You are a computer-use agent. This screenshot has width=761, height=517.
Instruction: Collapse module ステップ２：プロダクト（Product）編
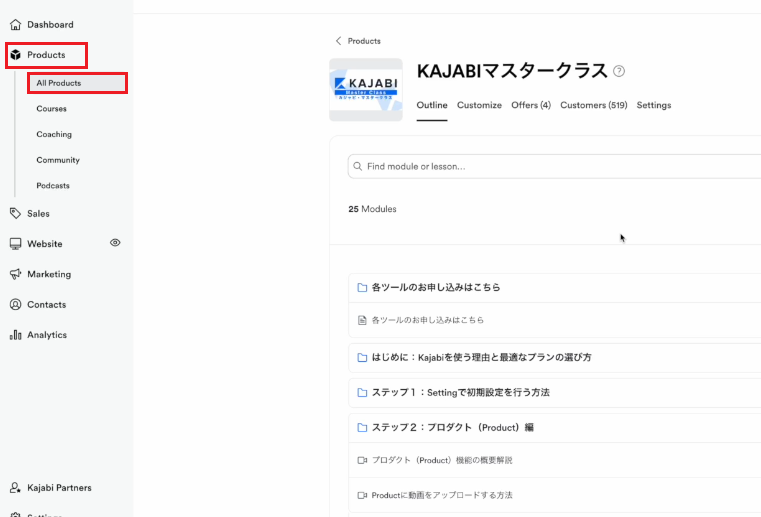click(x=453, y=428)
